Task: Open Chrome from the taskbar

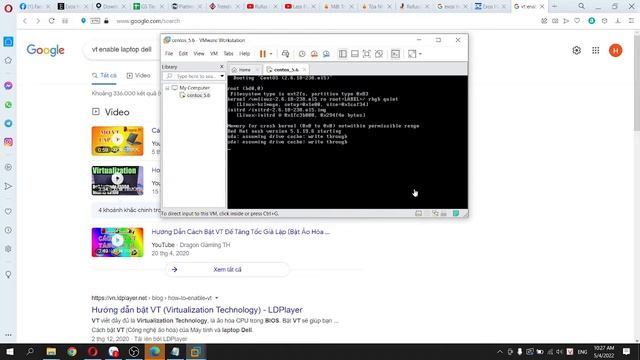Action: tap(72, 351)
